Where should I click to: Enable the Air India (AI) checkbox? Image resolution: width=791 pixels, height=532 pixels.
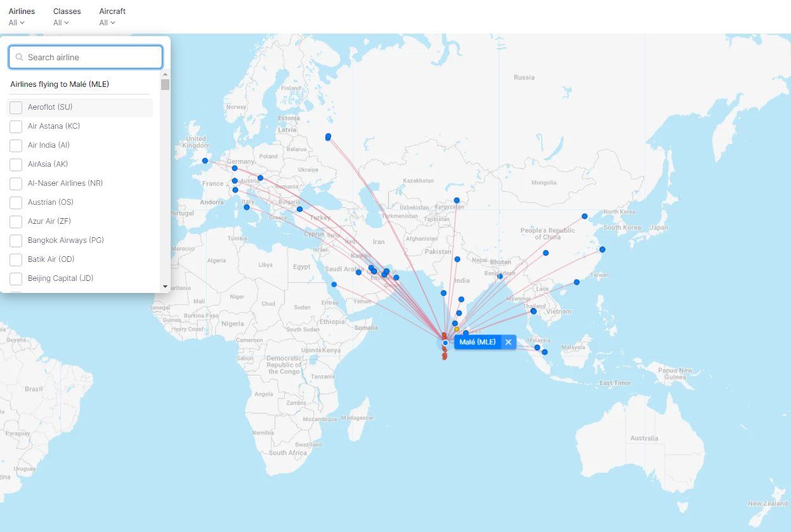[x=16, y=145]
